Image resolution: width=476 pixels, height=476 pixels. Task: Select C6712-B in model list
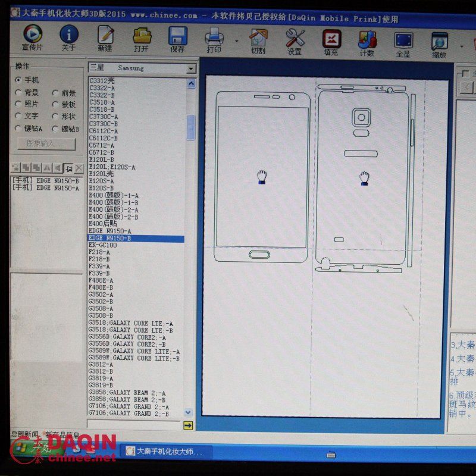point(101,152)
